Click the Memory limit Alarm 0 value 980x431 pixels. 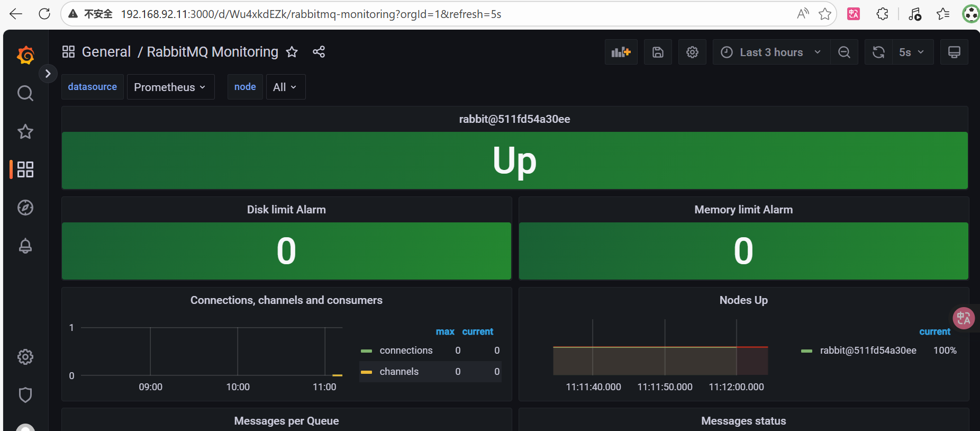pyautogui.click(x=743, y=251)
